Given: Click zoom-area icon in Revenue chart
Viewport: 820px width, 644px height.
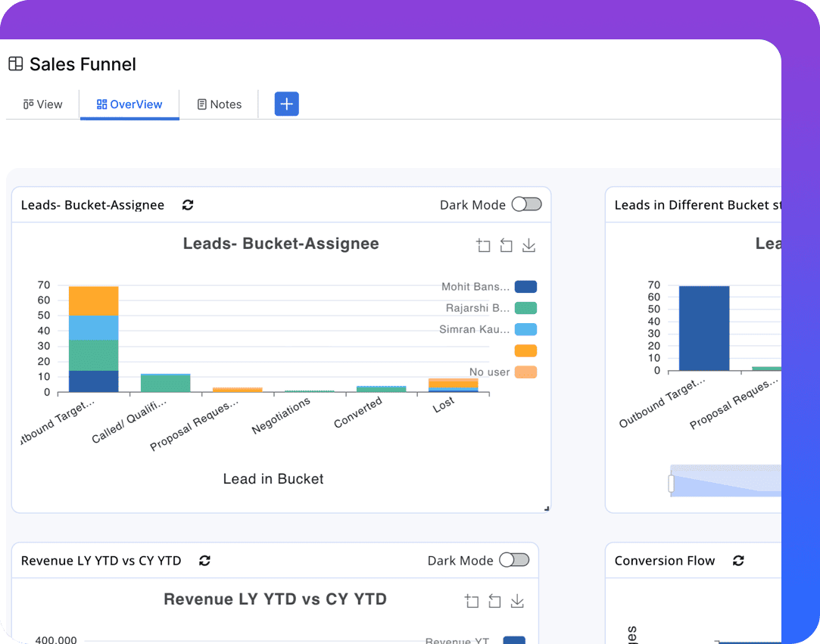Looking at the screenshot, I should pyautogui.click(x=472, y=601).
